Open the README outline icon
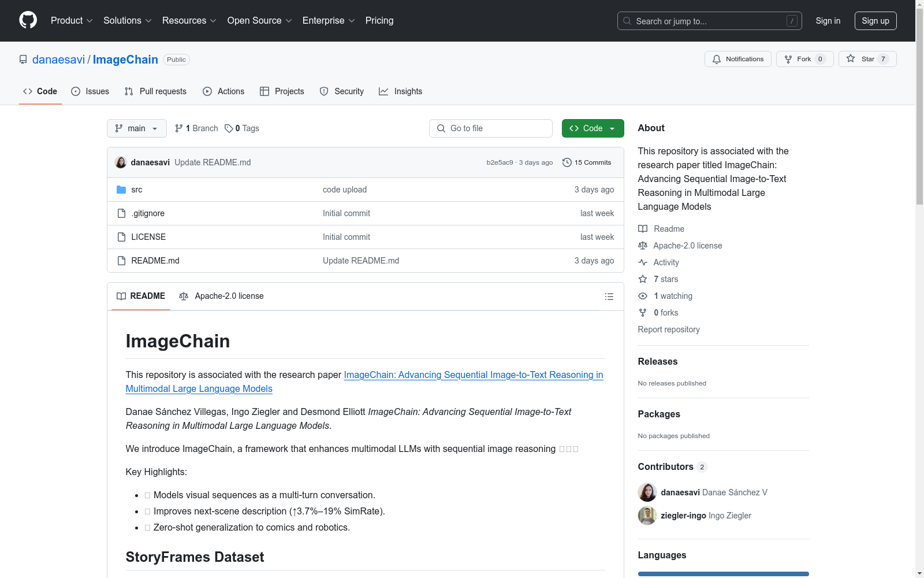The image size is (924, 578). tap(609, 297)
